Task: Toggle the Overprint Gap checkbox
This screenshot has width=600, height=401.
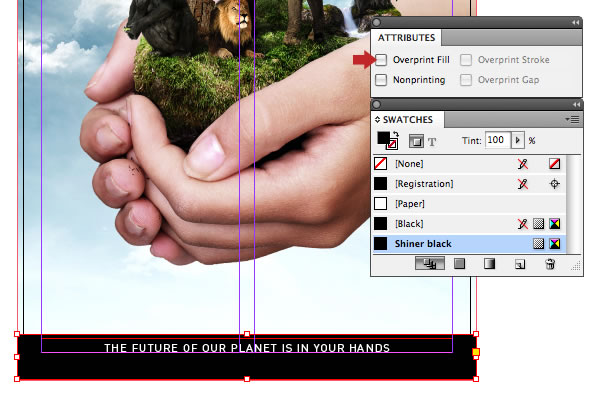Action: pos(466,80)
